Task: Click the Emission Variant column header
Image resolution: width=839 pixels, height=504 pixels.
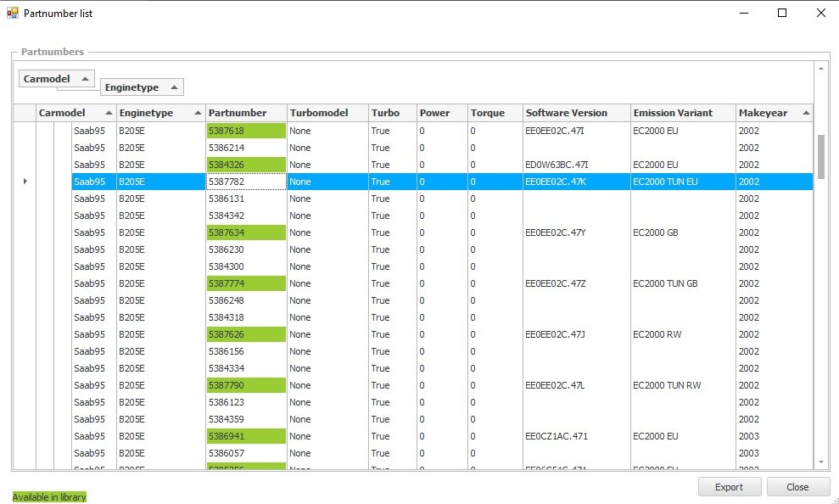Action: click(683, 113)
